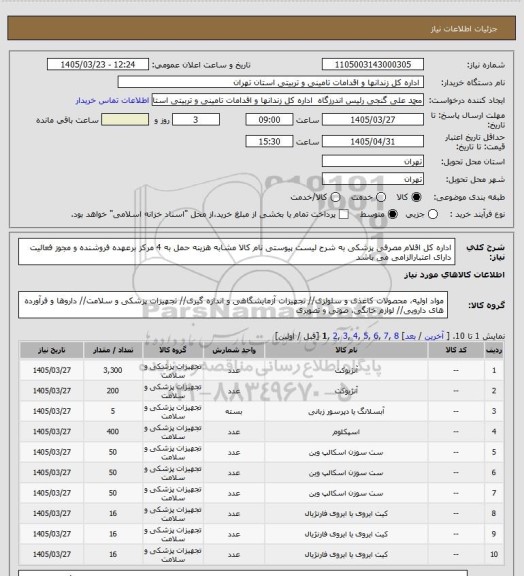Click the اسپکلوم item name cell
The height and width of the screenshot is (576, 524).
coord(346,432)
